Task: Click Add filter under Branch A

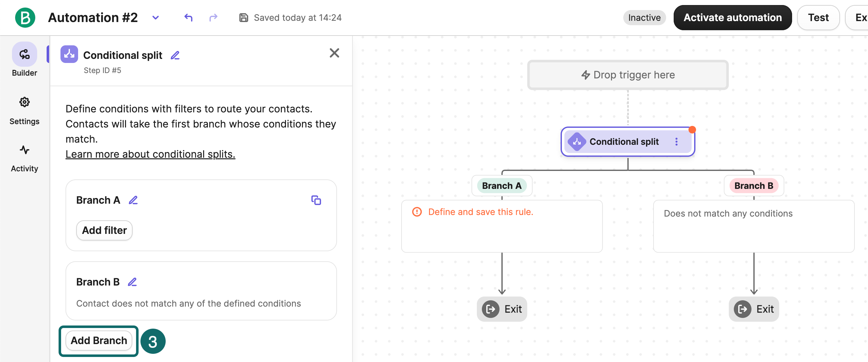Action: pyautogui.click(x=104, y=230)
